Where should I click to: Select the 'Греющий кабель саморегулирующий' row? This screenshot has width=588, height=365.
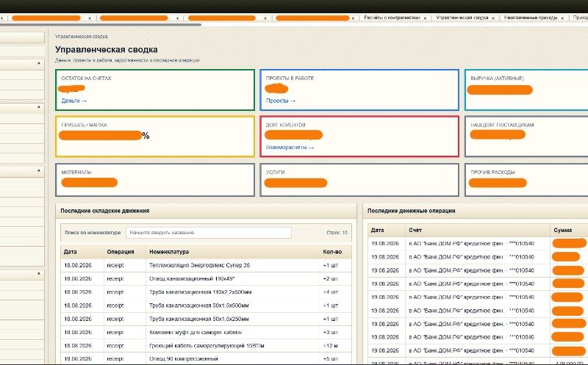point(207,345)
